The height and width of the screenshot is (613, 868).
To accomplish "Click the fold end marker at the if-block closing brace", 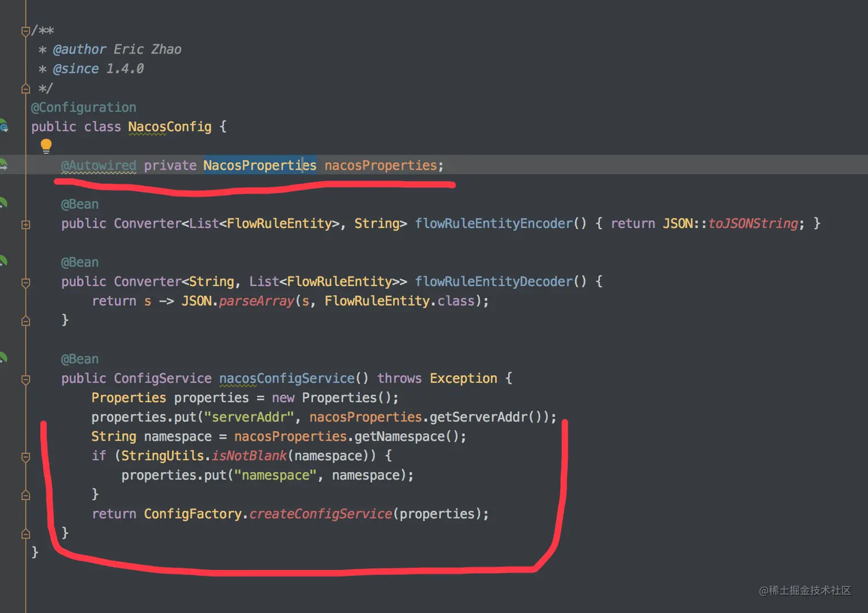I will tap(26, 495).
